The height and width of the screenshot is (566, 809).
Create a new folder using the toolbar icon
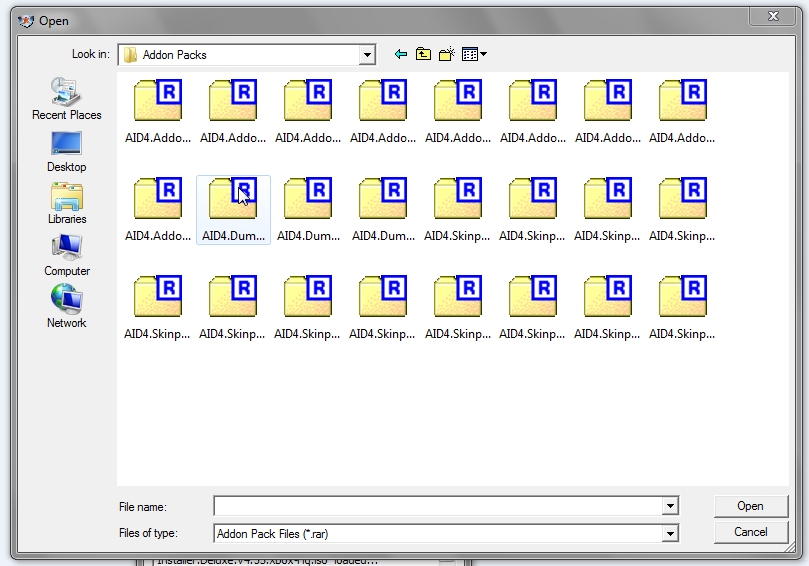click(446, 54)
